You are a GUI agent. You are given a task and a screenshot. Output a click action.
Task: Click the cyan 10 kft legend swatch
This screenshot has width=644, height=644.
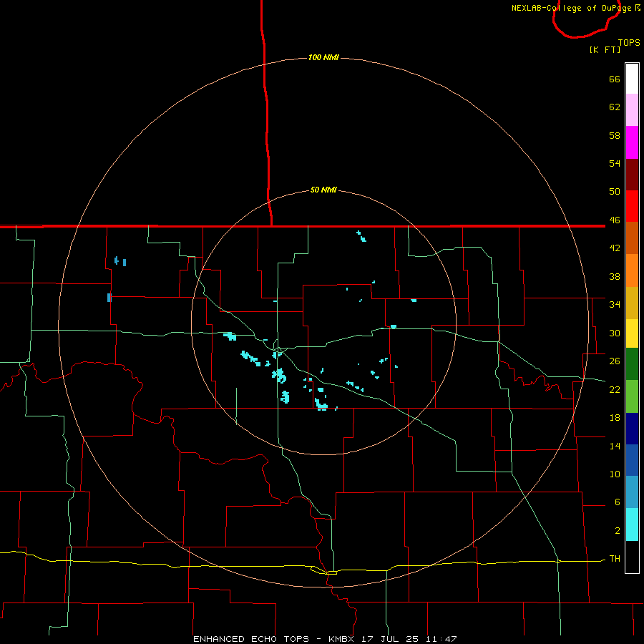(x=632, y=525)
